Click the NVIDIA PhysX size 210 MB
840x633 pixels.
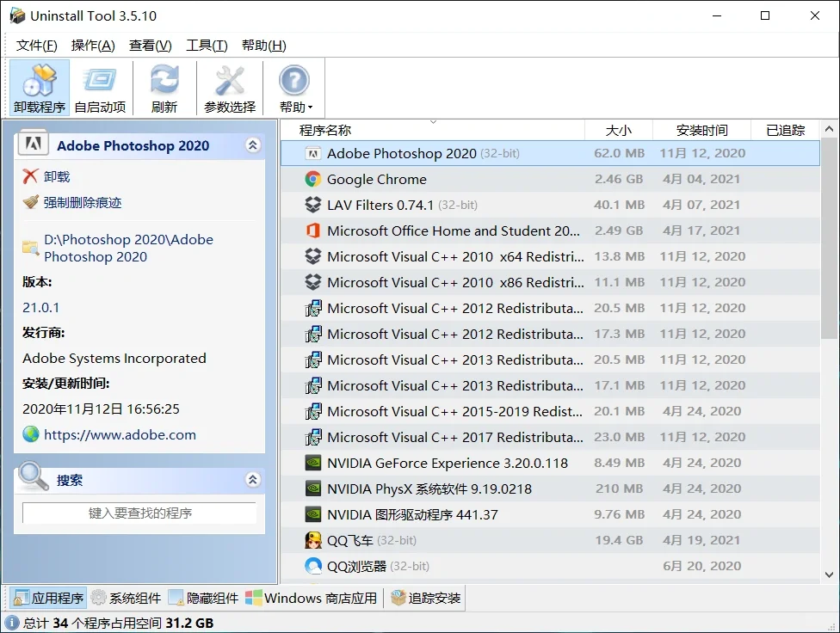click(619, 489)
